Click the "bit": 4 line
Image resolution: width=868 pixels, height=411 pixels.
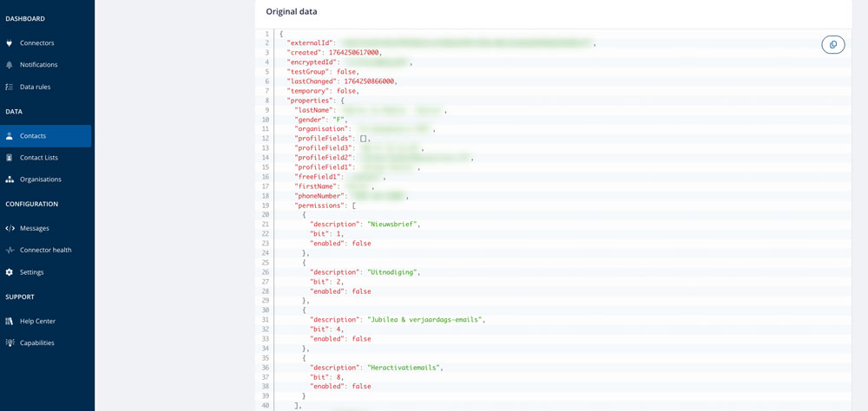pyautogui.click(x=326, y=329)
